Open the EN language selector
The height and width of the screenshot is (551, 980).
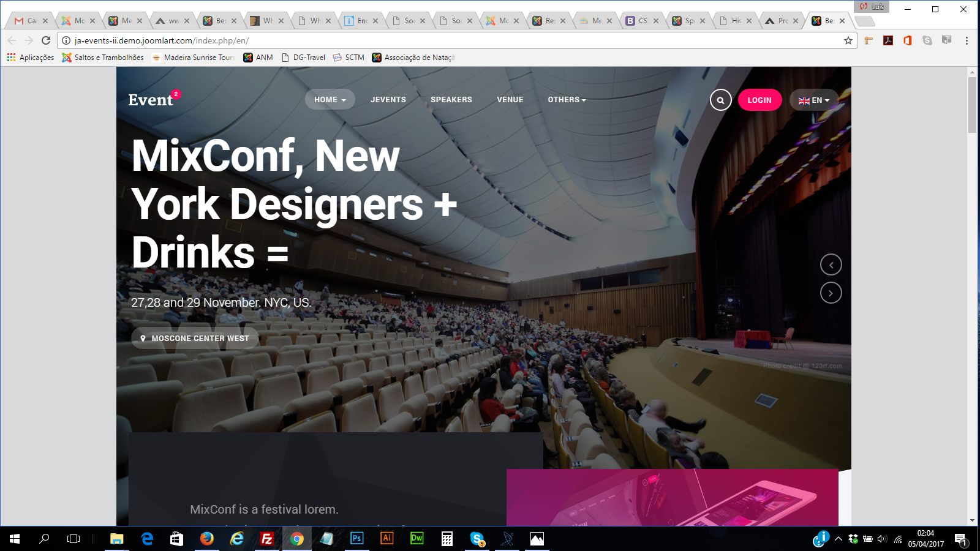pyautogui.click(x=814, y=100)
